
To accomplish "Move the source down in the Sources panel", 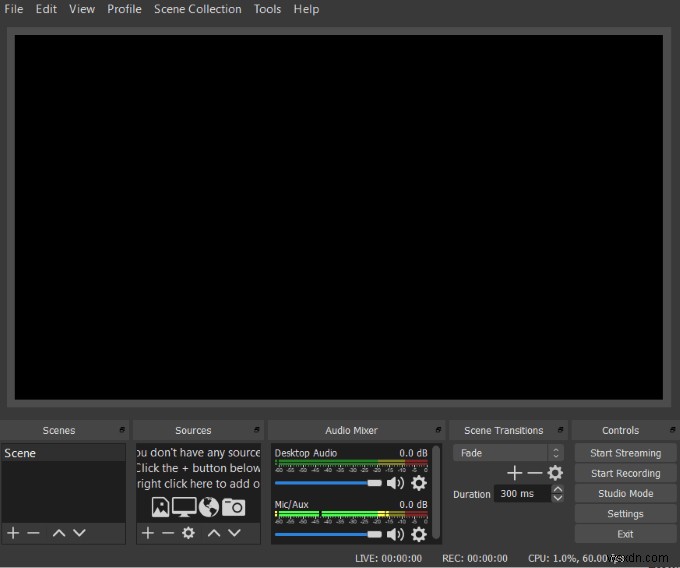I will point(234,533).
